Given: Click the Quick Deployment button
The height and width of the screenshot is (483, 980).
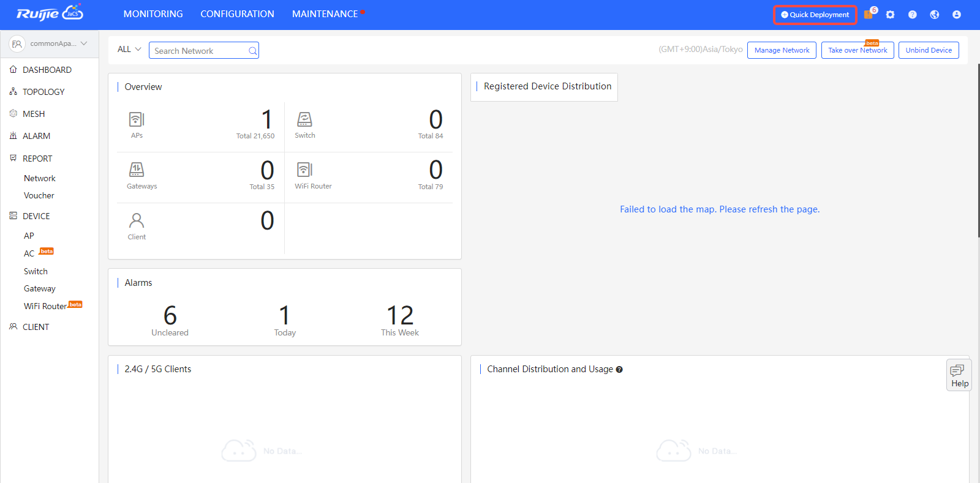Looking at the screenshot, I should pyautogui.click(x=815, y=15).
